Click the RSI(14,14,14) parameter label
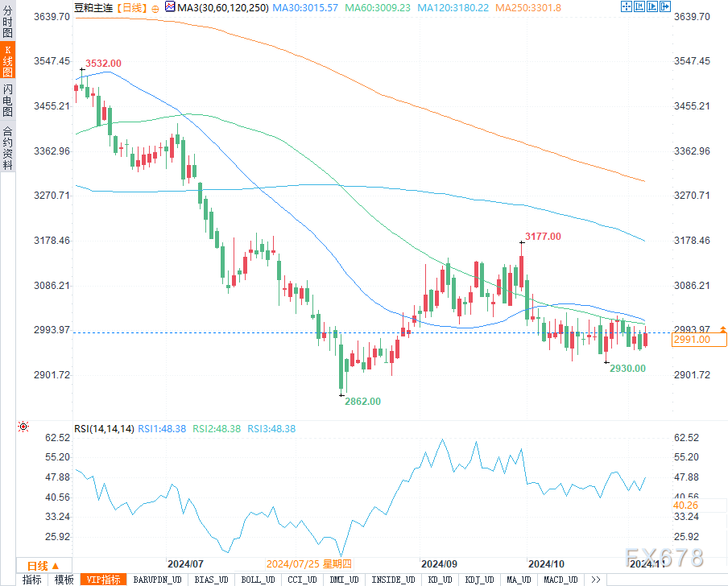The height and width of the screenshot is (586, 728). (104, 429)
